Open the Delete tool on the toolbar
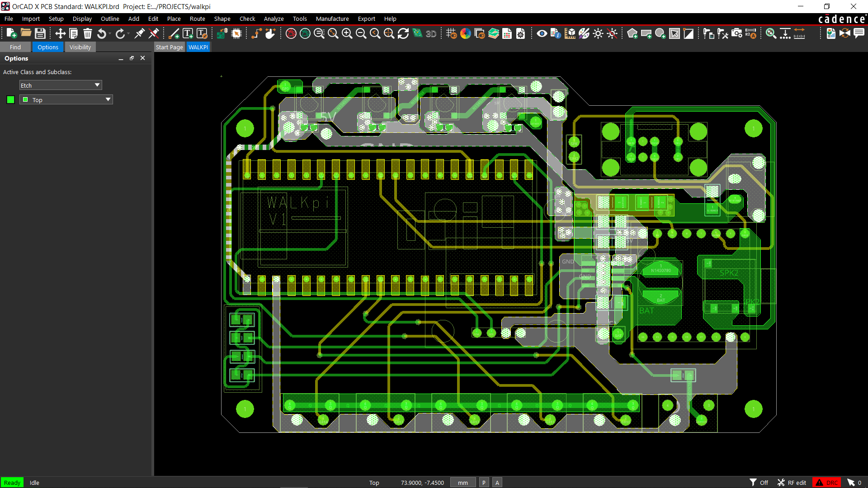This screenshot has height=488, width=868. tap(87, 33)
